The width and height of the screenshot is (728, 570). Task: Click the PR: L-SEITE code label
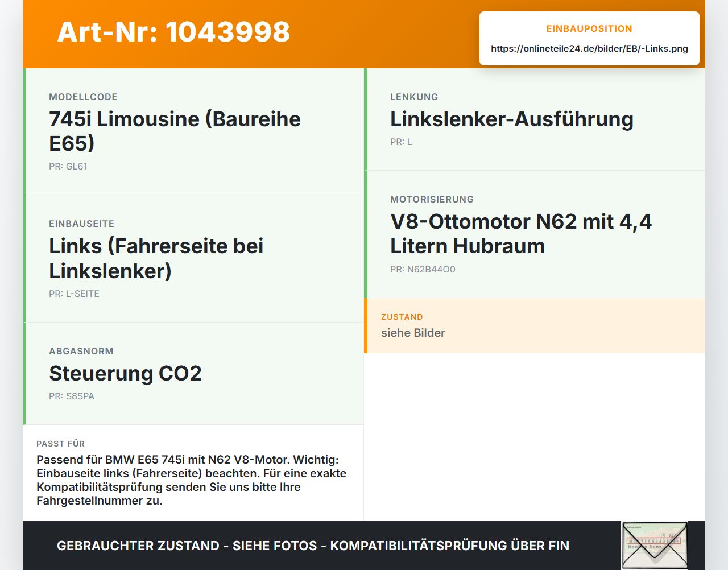point(74,294)
